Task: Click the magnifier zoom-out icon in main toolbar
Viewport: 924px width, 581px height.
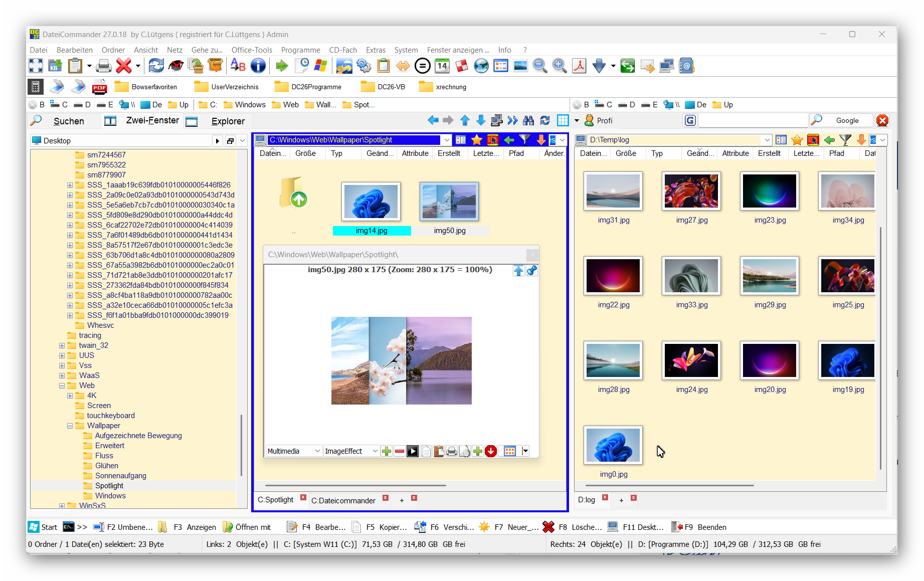Action: coord(539,66)
